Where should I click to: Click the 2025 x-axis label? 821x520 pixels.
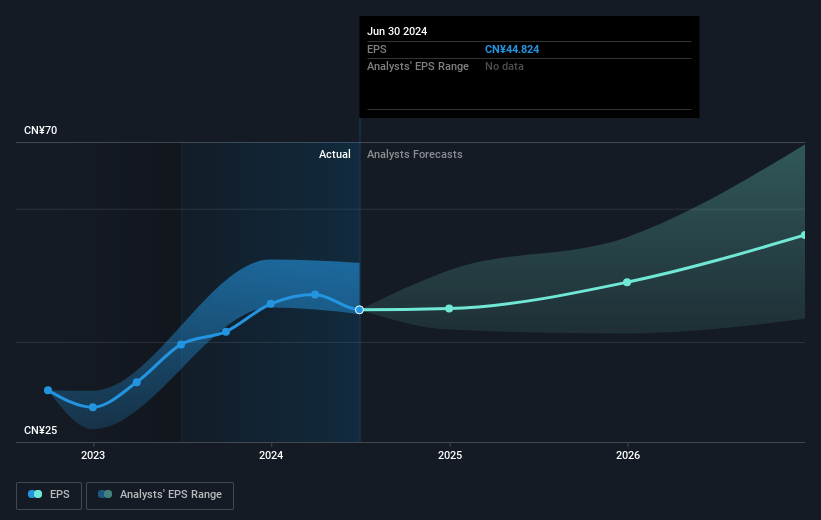450,455
